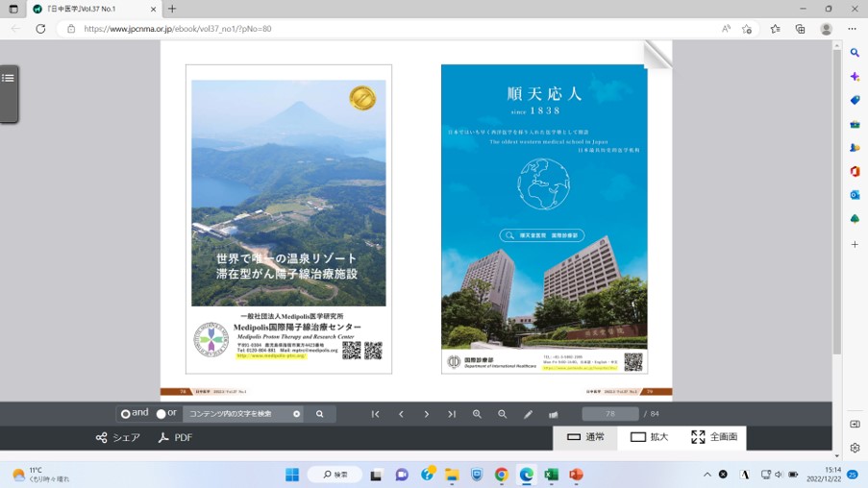Switch to 通常 normal view mode
The image size is (868, 488).
[585, 437]
